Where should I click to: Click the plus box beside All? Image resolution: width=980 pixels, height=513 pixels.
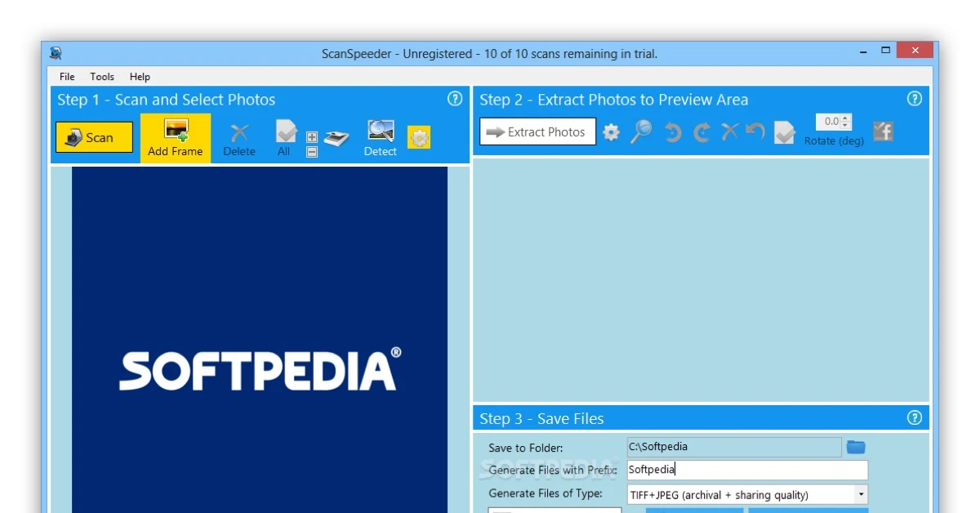point(312,137)
